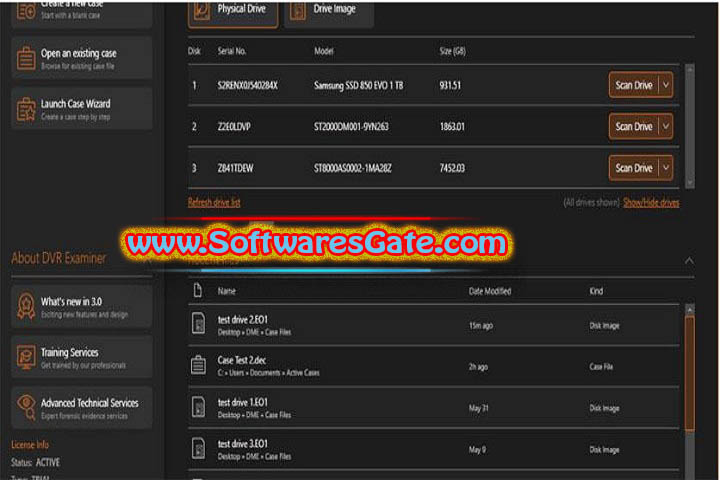The width and height of the screenshot is (720, 480).
Task: Click the test drive 1.E01 file icon
Action: click(198, 407)
